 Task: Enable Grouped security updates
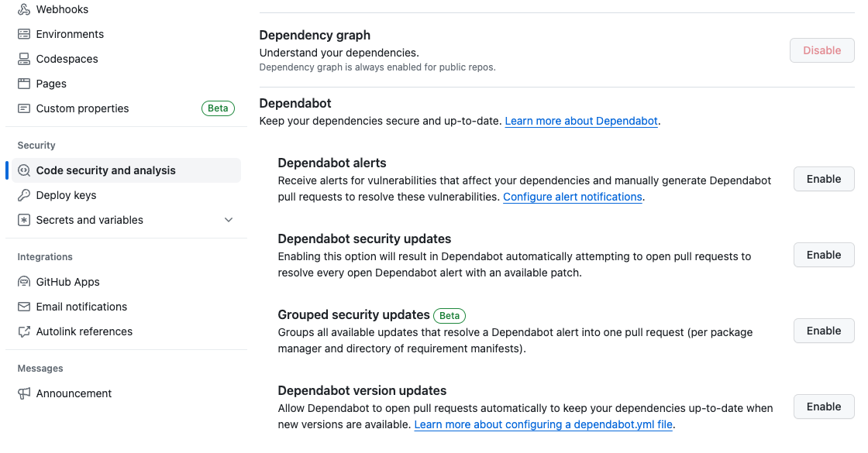[823, 331]
